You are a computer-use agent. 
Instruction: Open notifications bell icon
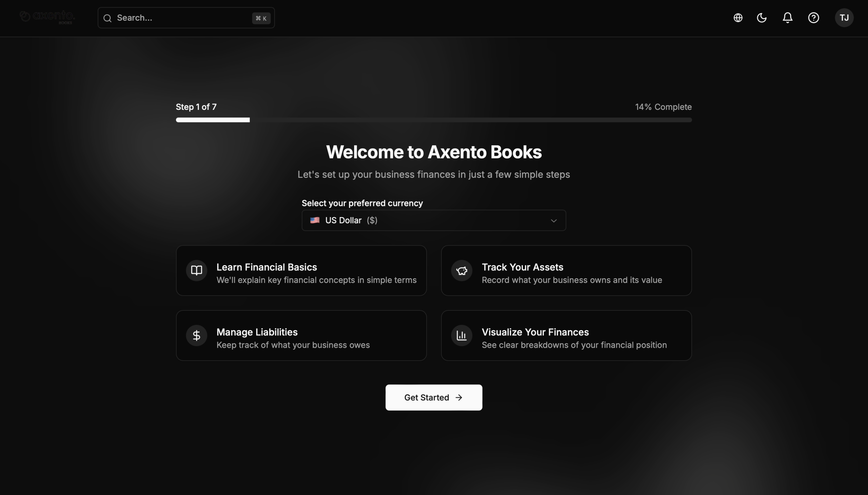pos(788,18)
